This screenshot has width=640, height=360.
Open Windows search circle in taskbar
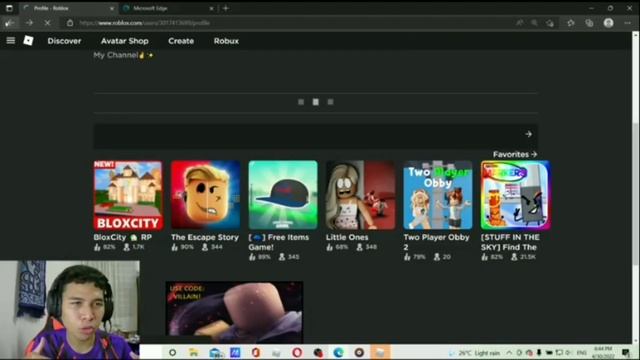tap(172, 352)
